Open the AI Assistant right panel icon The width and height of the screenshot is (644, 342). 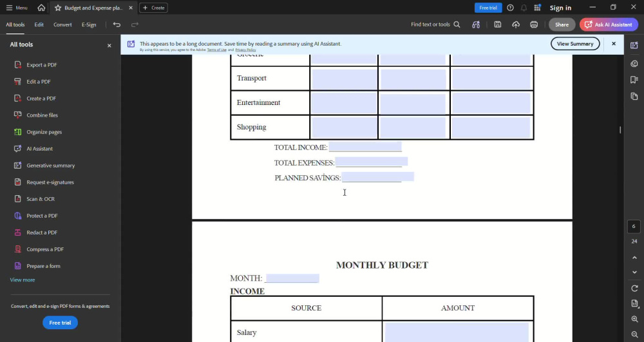point(634,45)
